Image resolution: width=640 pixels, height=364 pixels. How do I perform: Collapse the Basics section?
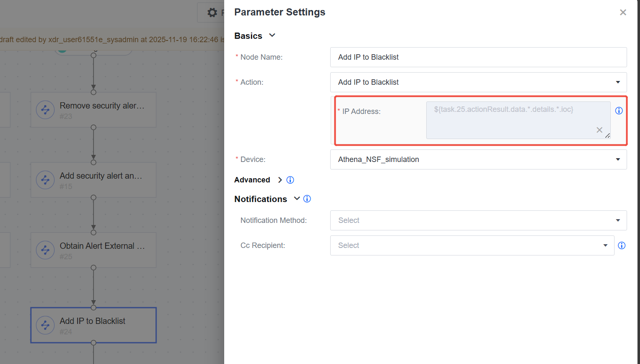pos(272,35)
